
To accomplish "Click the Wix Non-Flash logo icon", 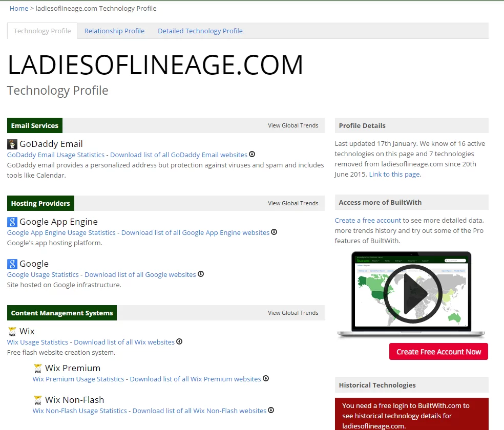I will (x=37, y=400).
